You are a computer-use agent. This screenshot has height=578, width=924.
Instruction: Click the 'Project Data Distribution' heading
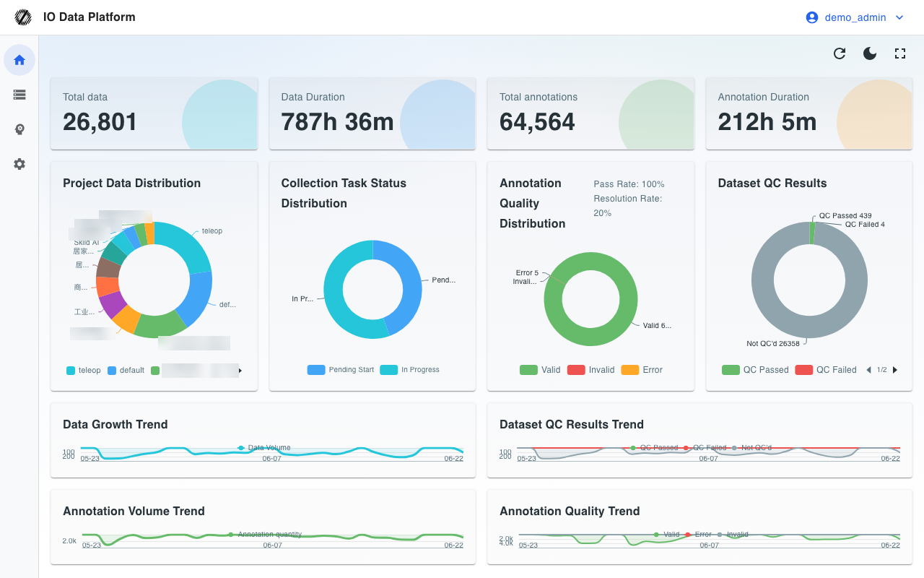pyautogui.click(x=131, y=183)
